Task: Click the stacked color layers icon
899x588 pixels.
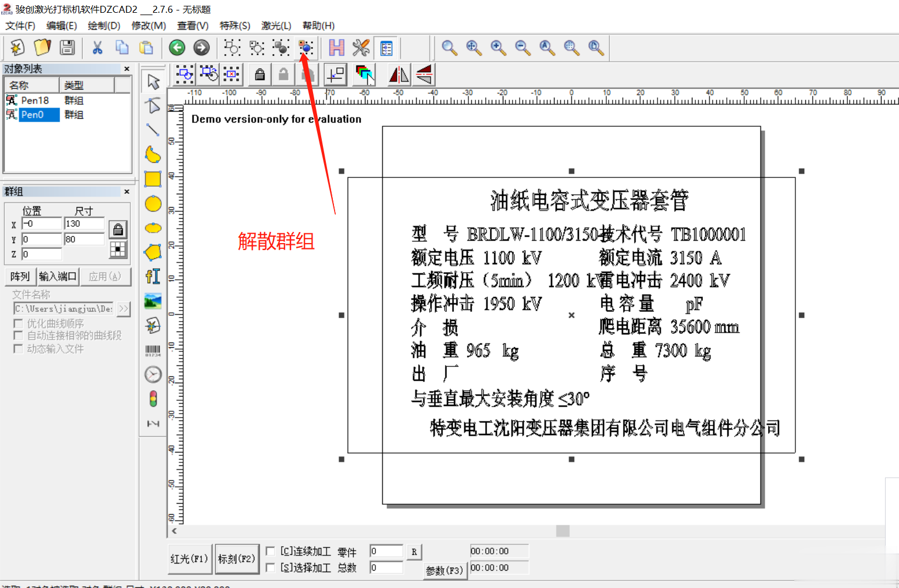Action: click(x=364, y=74)
